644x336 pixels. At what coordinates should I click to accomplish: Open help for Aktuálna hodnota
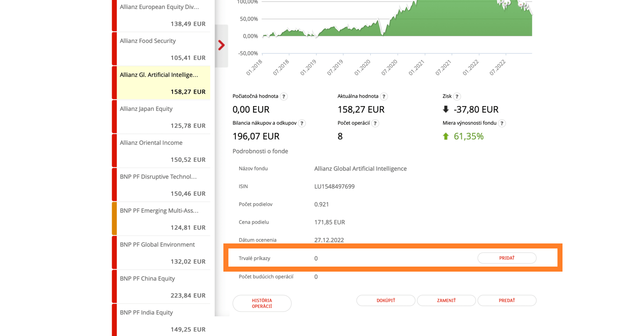tap(384, 97)
